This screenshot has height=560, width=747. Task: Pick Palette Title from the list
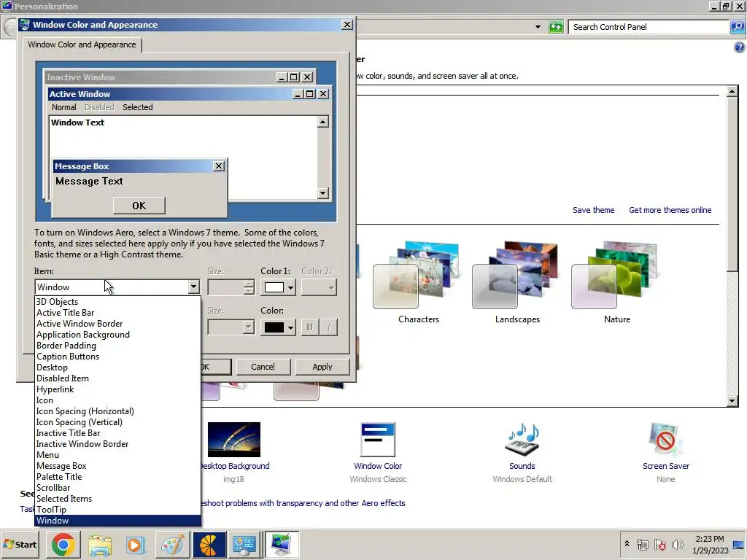tap(117, 477)
